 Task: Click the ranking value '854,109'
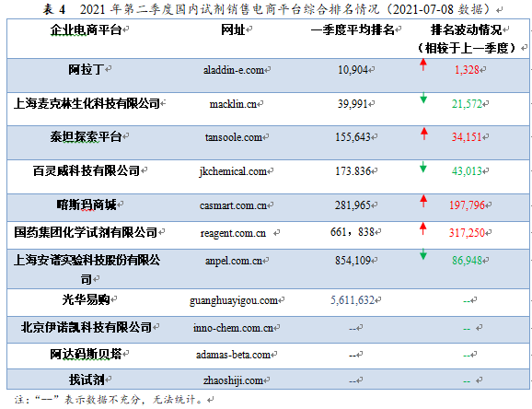353,261
